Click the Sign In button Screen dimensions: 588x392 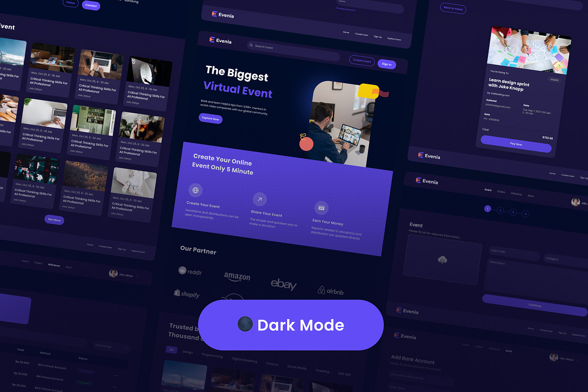tap(387, 64)
